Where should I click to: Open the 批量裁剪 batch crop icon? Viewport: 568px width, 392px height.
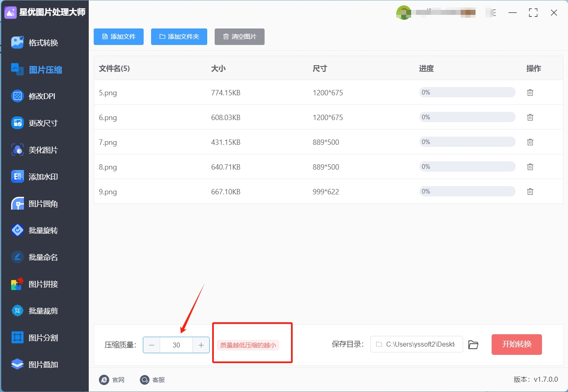click(17, 311)
